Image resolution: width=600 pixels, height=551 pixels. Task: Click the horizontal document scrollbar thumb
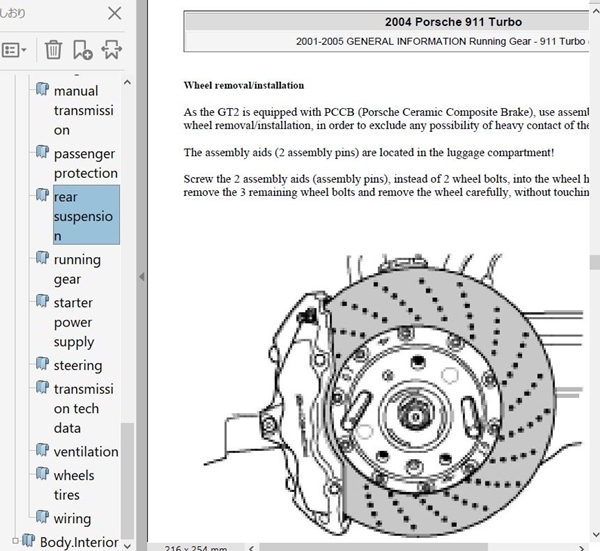tap(373, 547)
